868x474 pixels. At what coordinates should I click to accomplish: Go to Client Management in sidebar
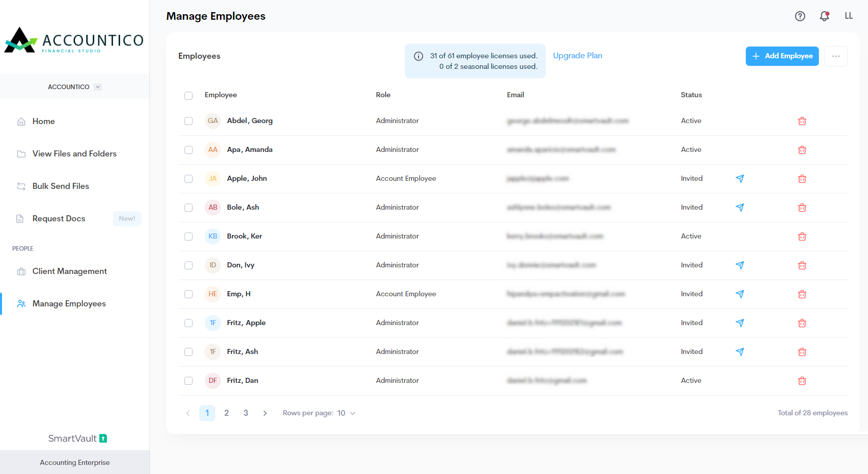click(69, 271)
